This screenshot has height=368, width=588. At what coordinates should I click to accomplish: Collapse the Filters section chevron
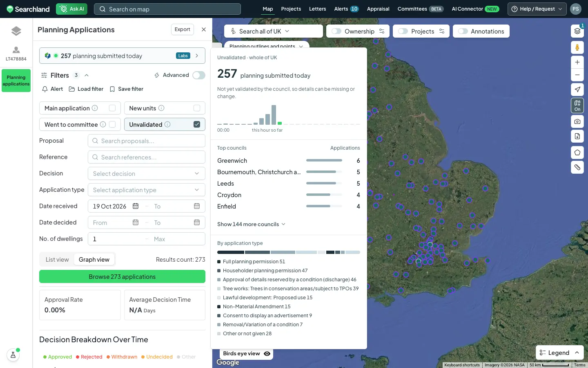click(x=87, y=75)
